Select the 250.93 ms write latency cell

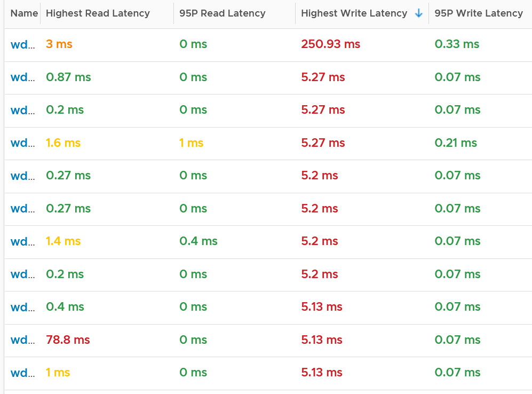(330, 44)
